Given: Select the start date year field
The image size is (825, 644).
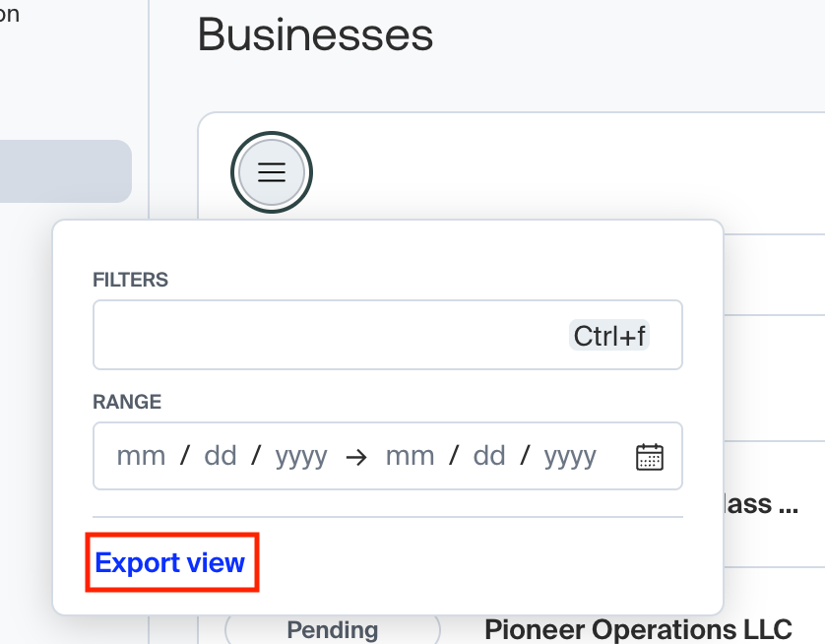Looking at the screenshot, I should click(301, 457).
